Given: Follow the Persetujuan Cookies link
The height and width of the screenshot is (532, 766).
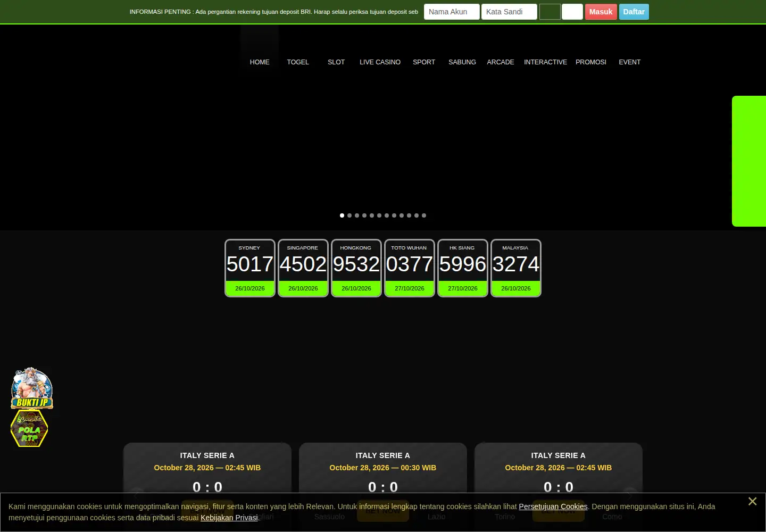Looking at the screenshot, I should pyautogui.click(x=553, y=506).
